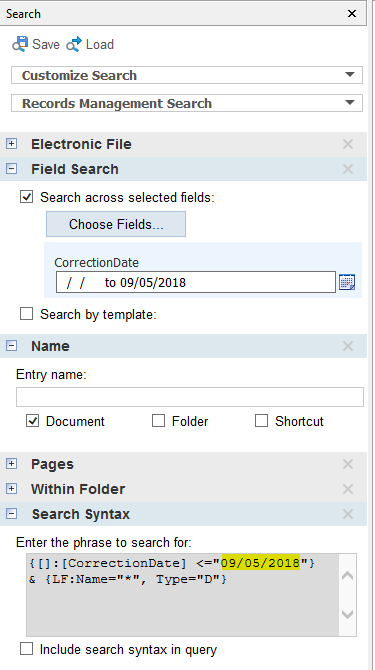
Task: Click the Entry name text field
Action: (x=190, y=397)
